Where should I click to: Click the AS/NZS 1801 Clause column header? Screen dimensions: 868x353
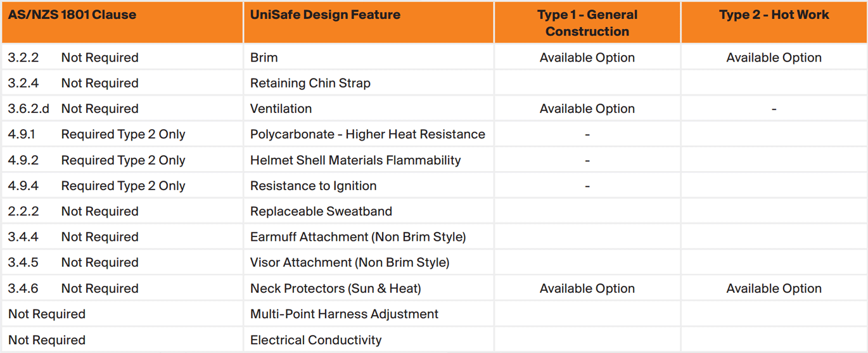tap(122, 22)
